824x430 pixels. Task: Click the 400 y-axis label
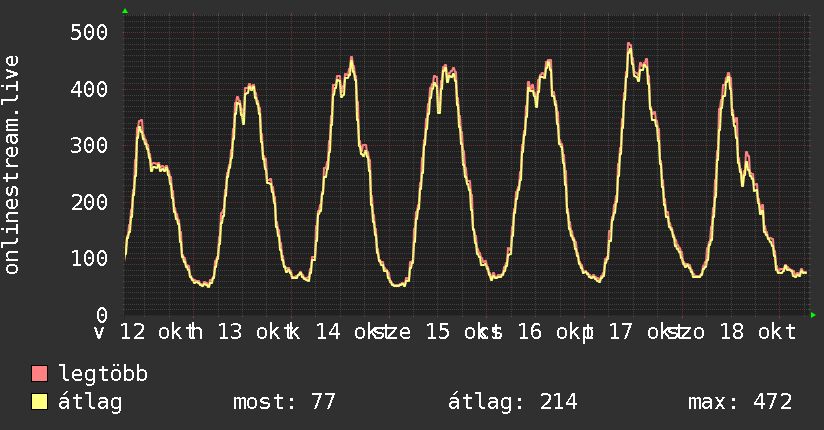(x=89, y=89)
